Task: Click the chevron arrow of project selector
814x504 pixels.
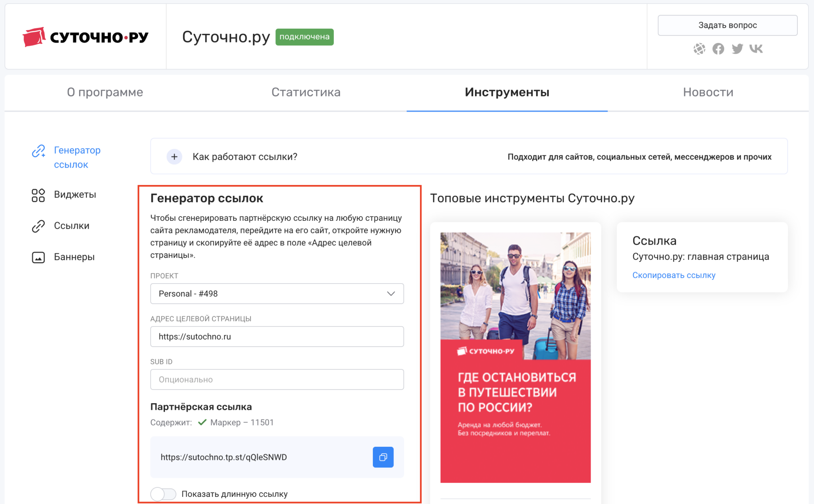Action: (391, 294)
